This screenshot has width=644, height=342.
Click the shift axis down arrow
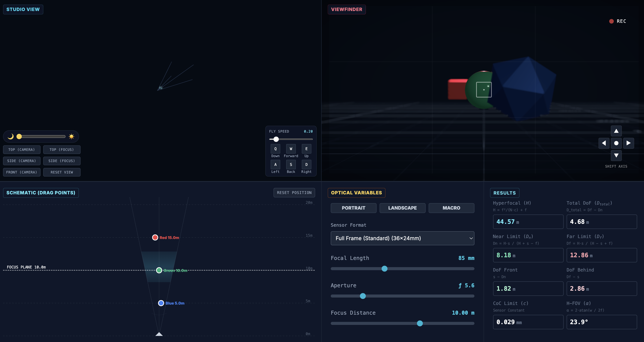click(616, 155)
